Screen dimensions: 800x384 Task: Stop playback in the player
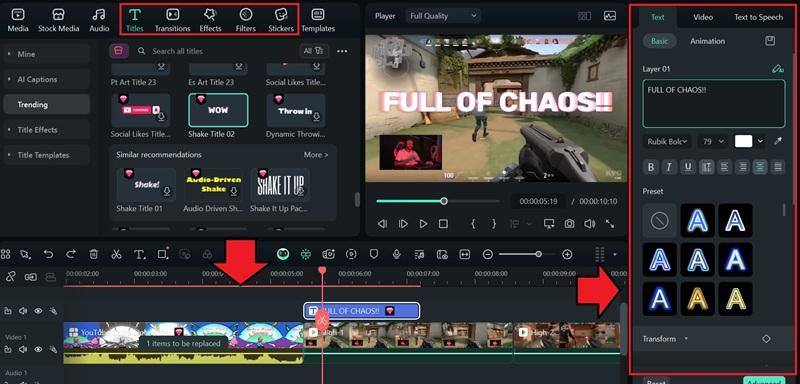pos(443,223)
